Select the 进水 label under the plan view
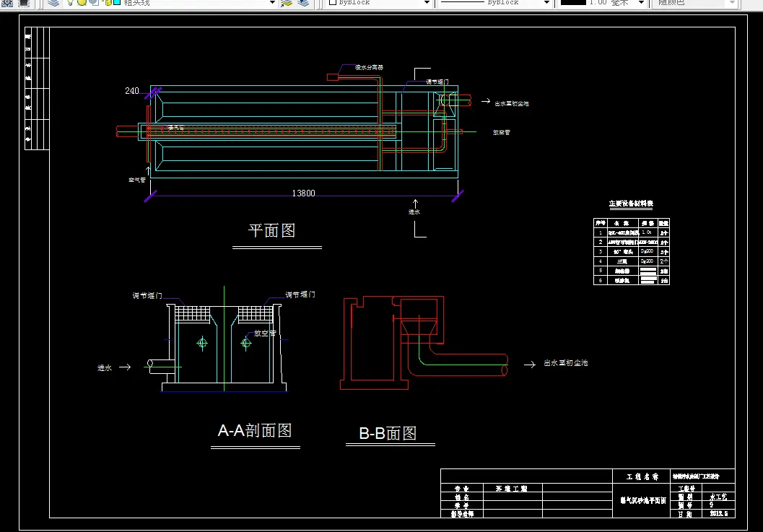This screenshot has width=763, height=532. (414, 212)
